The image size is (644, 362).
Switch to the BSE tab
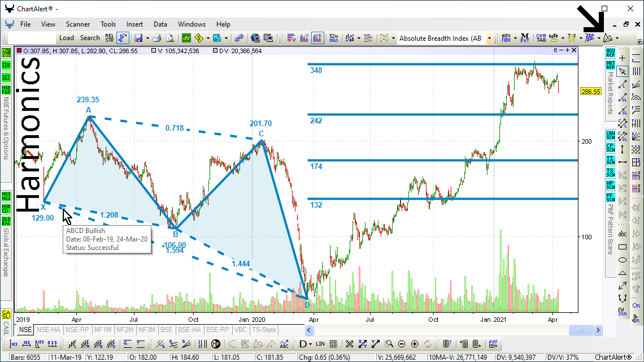pyautogui.click(x=166, y=330)
